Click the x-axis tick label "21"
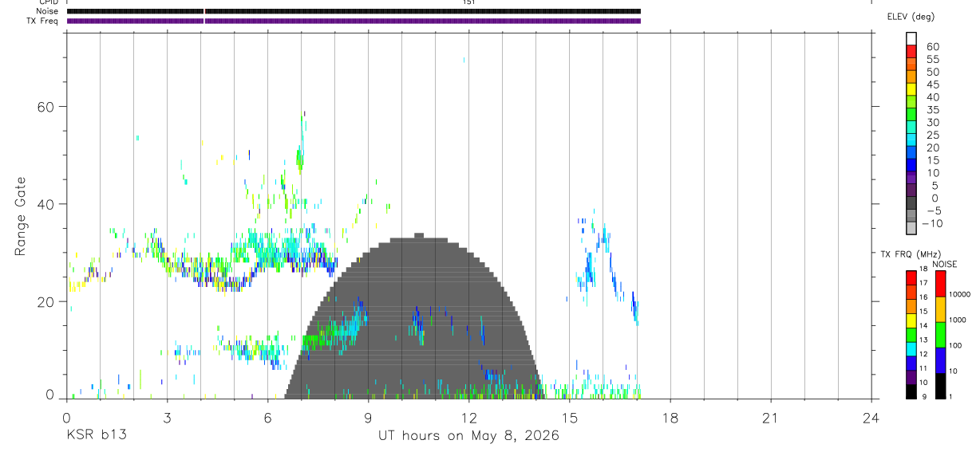980x452 pixels. [770, 417]
